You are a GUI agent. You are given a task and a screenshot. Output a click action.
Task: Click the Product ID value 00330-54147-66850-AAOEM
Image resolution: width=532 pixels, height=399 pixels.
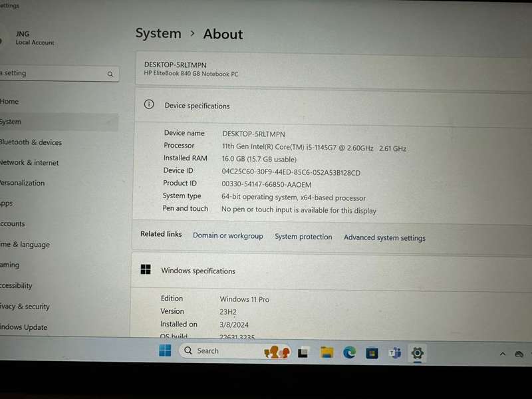[x=267, y=184]
